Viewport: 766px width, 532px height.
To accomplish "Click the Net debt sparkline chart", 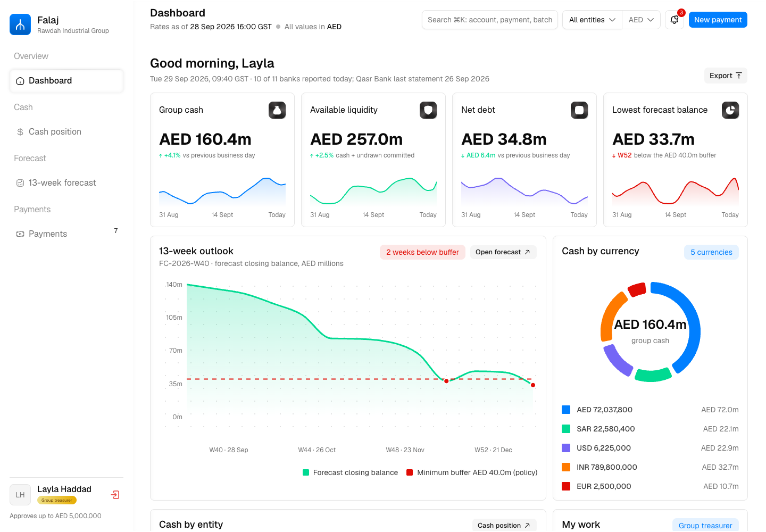I will [524, 191].
